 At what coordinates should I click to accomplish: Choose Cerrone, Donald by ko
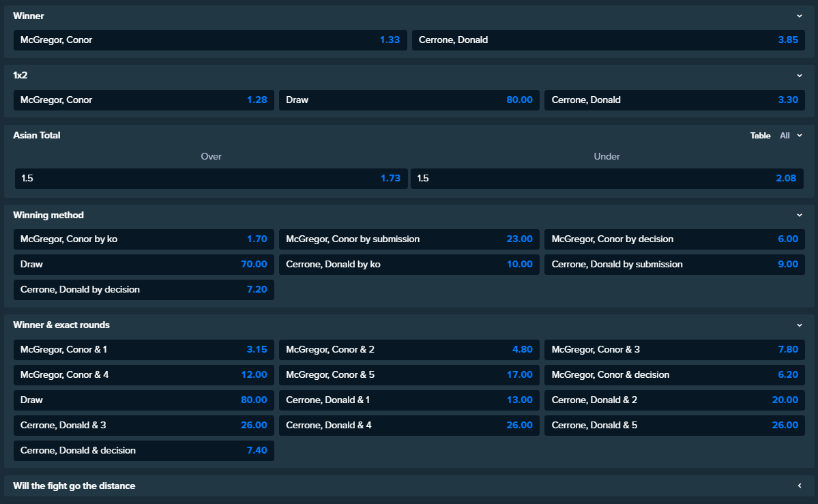pos(409,265)
